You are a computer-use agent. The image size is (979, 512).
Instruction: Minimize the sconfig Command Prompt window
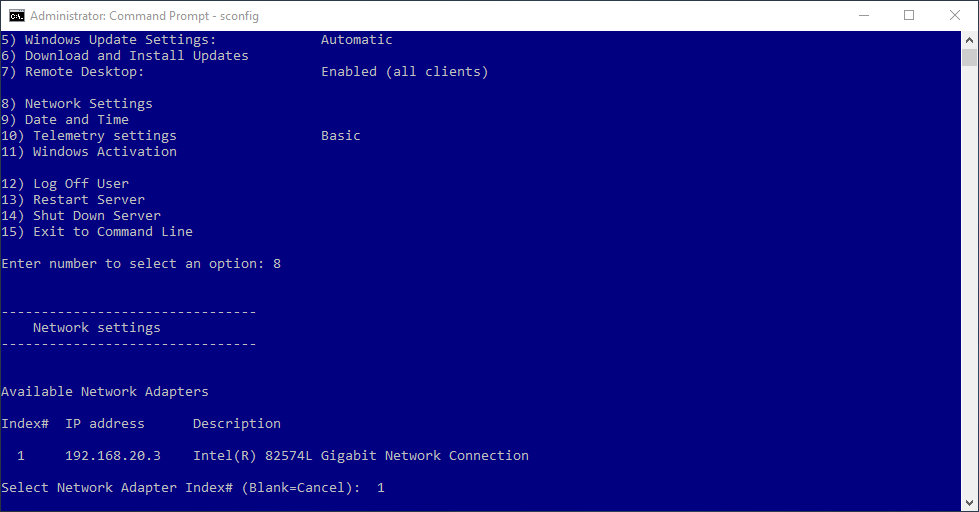[864, 16]
